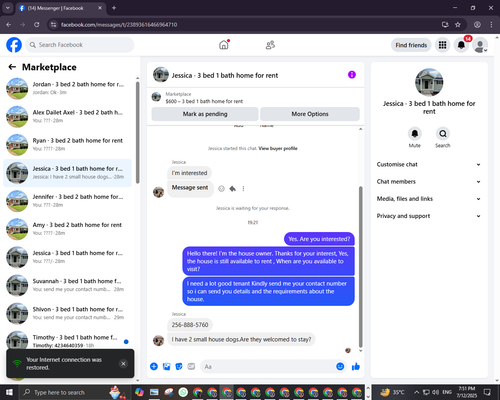Click the phone number 256-888-5760 message
Viewport: 500px width, 400px height.
click(190, 325)
